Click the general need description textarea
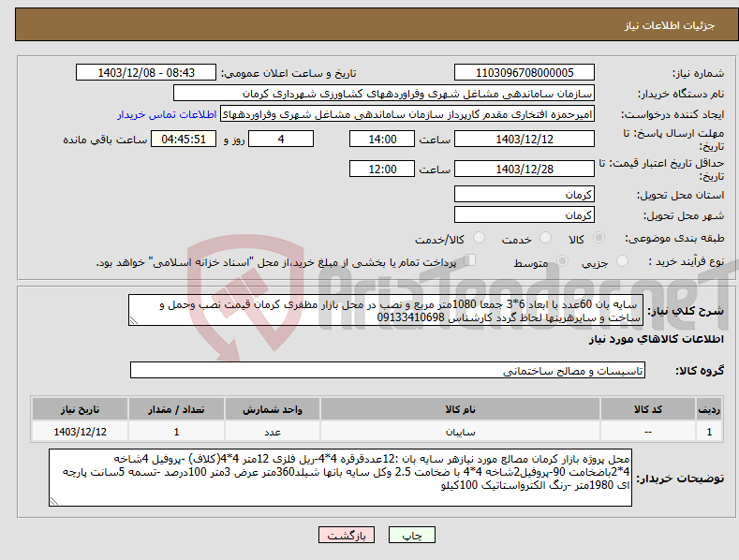Image resolution: width=739 pixels, height=560 pixels. tap(386, 310)
